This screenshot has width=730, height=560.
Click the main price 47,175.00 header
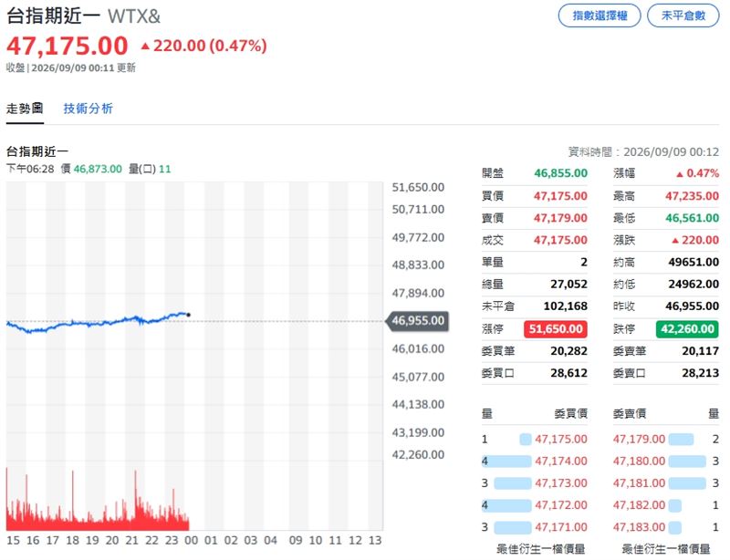[x=67, y=46]
